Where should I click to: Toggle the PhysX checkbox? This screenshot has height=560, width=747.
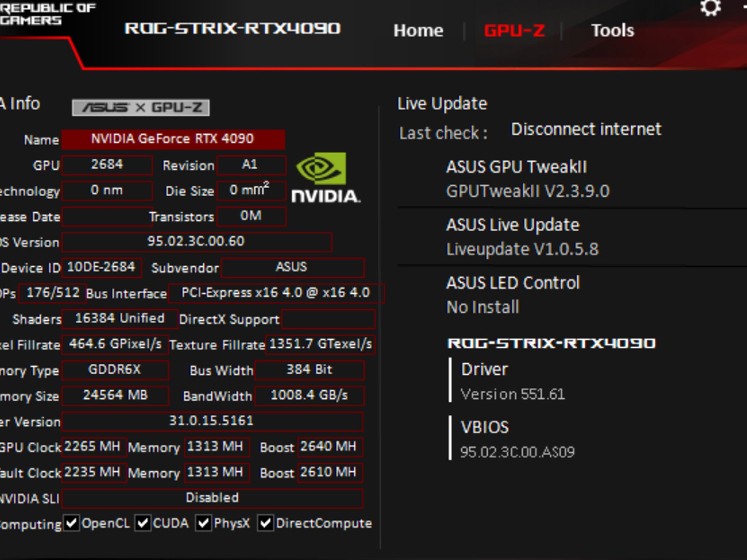click(x=204, y=523)
